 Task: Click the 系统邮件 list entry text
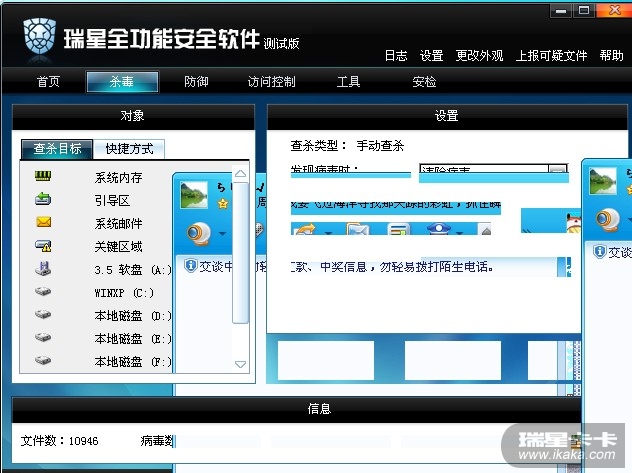[x=118, y=223]
